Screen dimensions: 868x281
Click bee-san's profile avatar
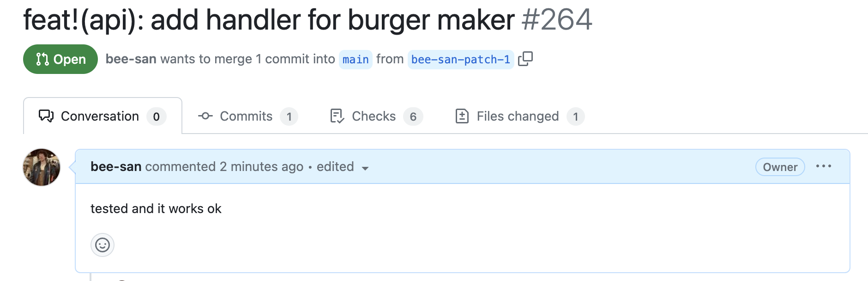(42, 167)
